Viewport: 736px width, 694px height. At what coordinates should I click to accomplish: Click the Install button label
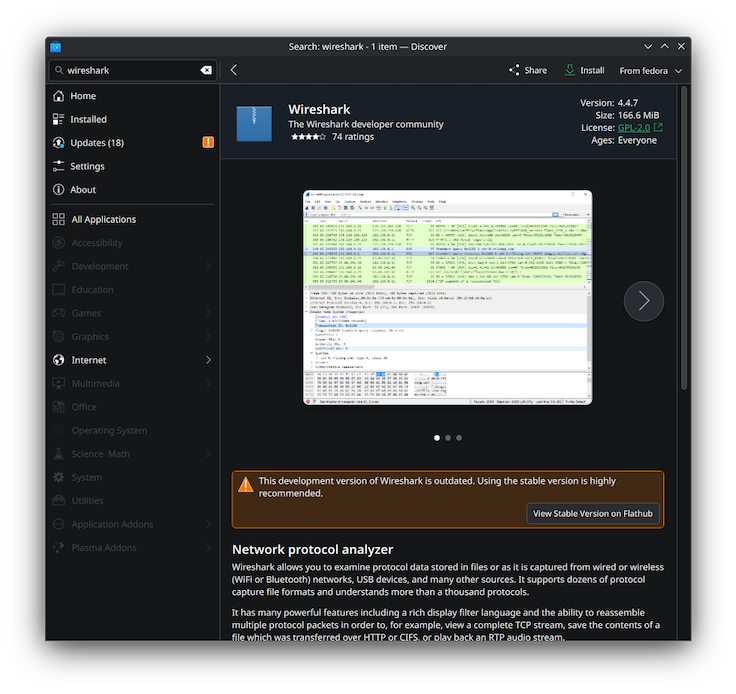tap(592, 70)
